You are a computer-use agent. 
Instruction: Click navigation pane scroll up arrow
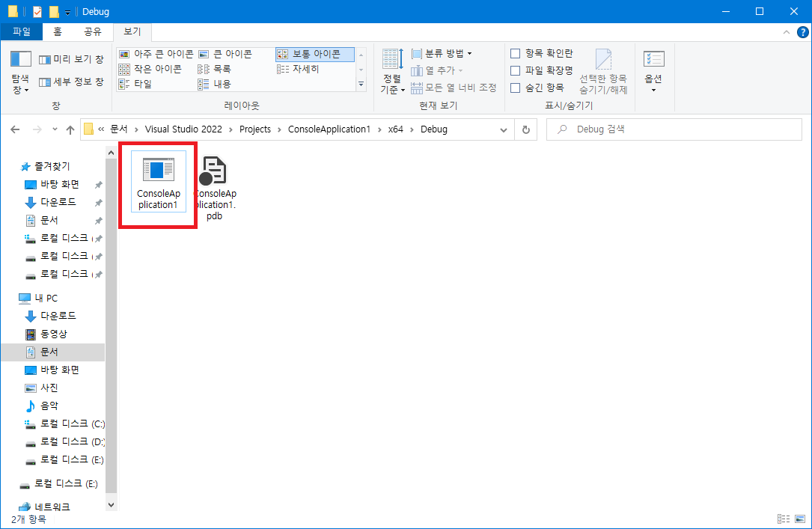coord(111,153)
